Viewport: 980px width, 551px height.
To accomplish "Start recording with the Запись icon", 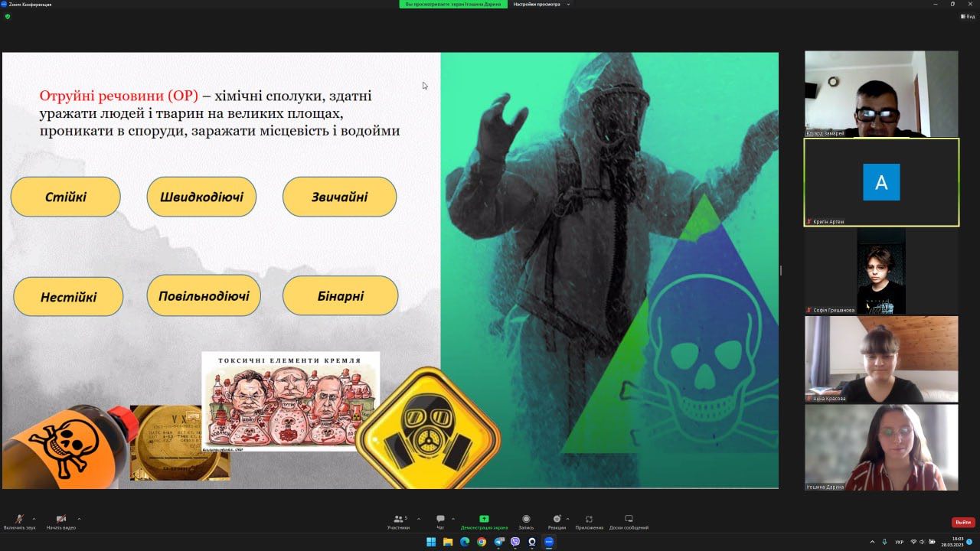I will click(526, 520).
